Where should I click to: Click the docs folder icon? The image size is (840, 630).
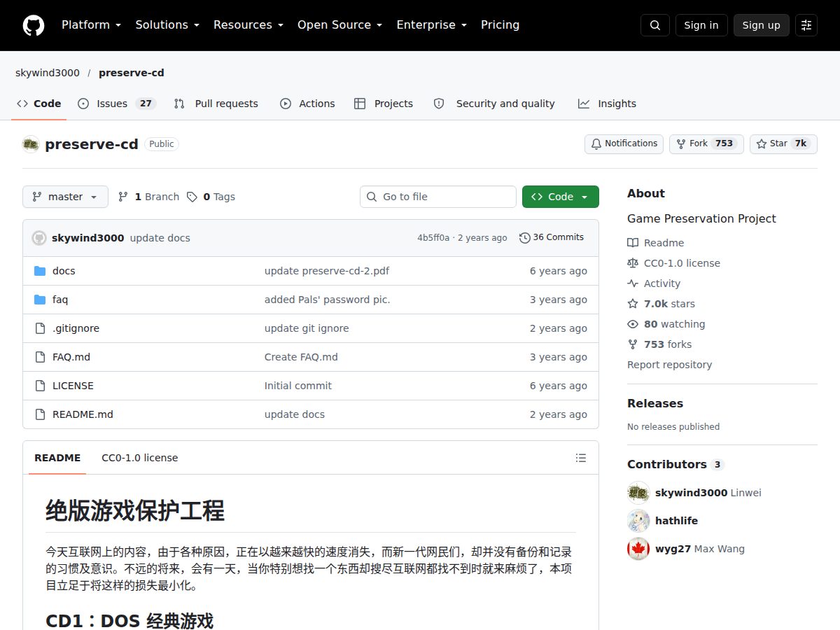(40, 271)
